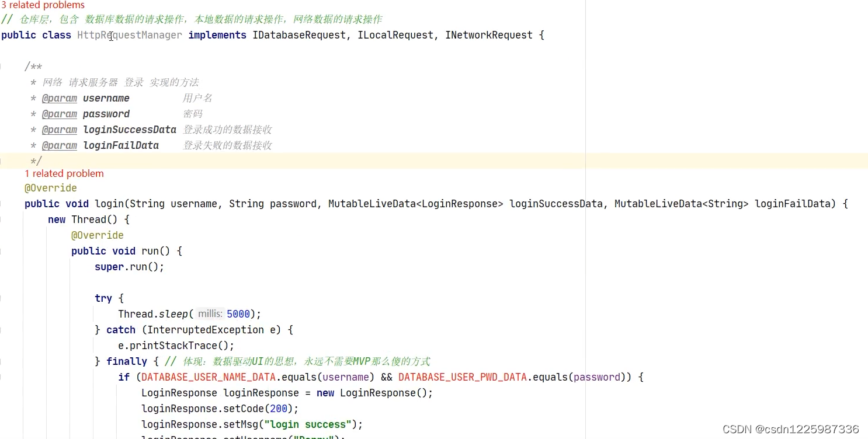Click the DATABASE_USER_NAME_DATA constant
Viewport: 868px width, 439px height.
[x=209, y=377]
